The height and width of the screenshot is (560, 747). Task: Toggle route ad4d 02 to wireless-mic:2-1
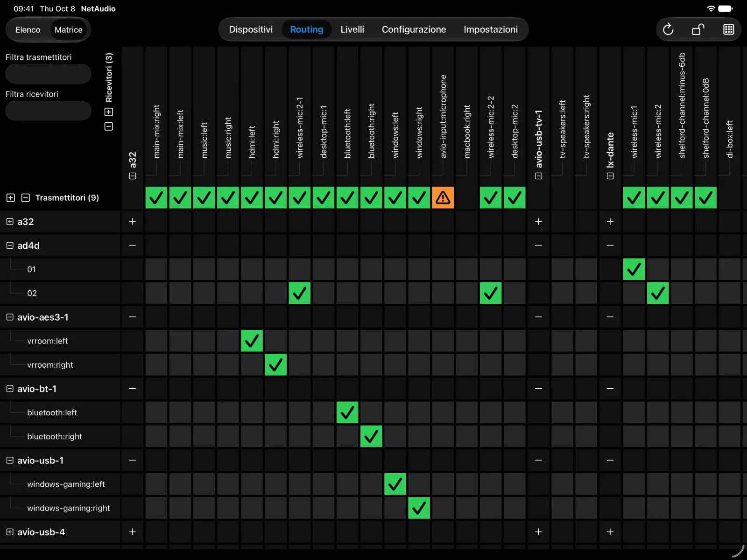[299, 293]
